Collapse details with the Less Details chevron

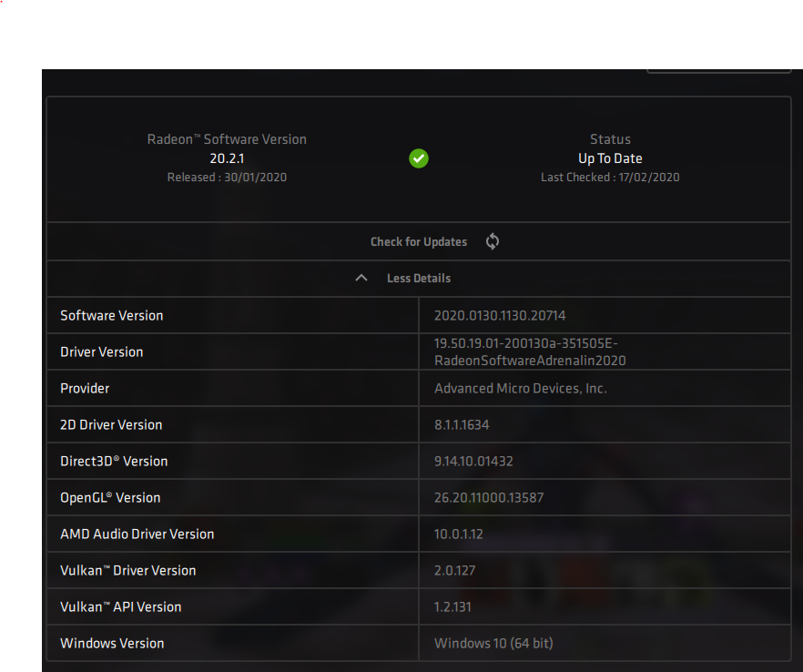click(361, 278)
